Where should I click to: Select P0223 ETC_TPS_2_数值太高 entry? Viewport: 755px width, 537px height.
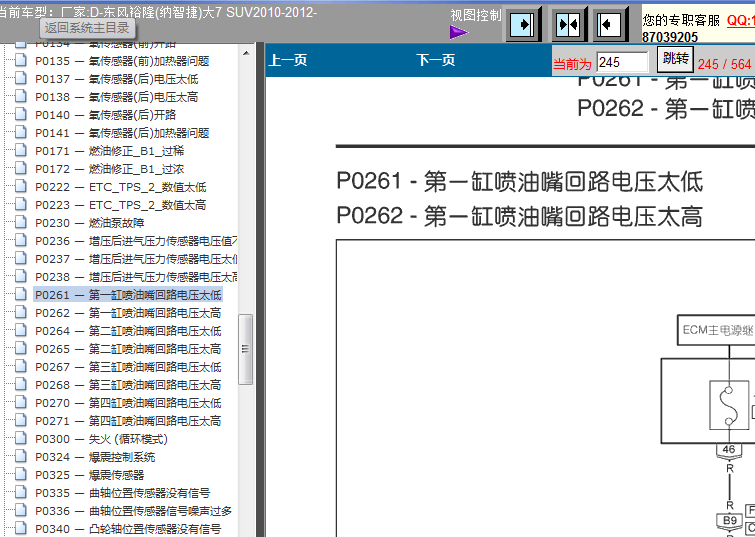click(x=121, y=205)
